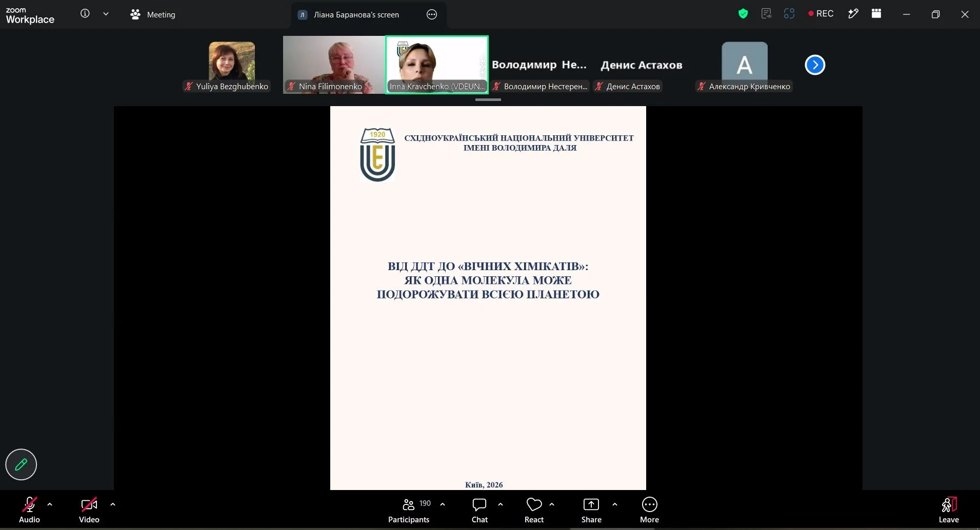Expand dropdown chevron next to info icon
The image size is (980, 530).
(106, 14)
